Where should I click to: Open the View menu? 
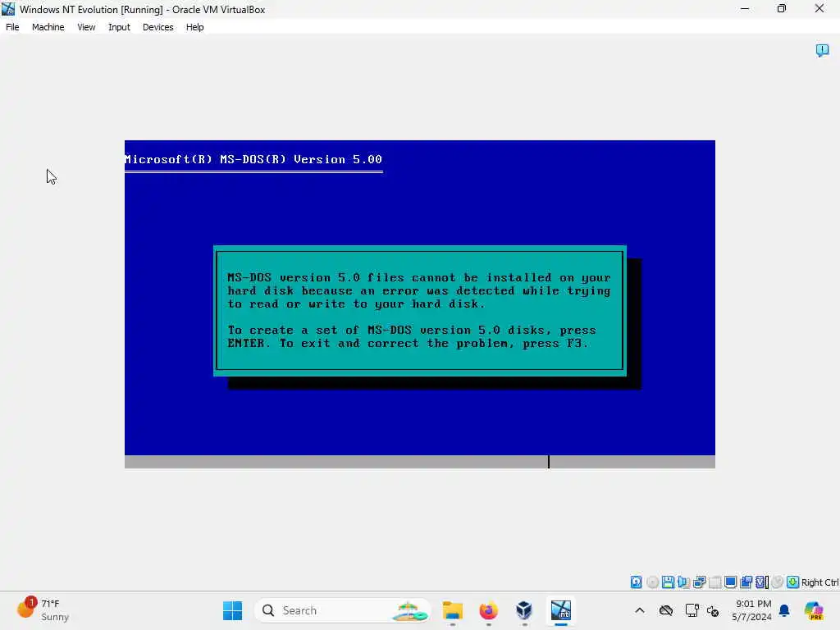coord(86,27)
